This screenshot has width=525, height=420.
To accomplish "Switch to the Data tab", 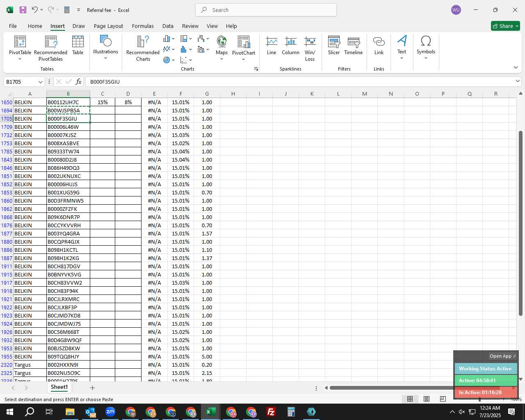I will (168, 26).
